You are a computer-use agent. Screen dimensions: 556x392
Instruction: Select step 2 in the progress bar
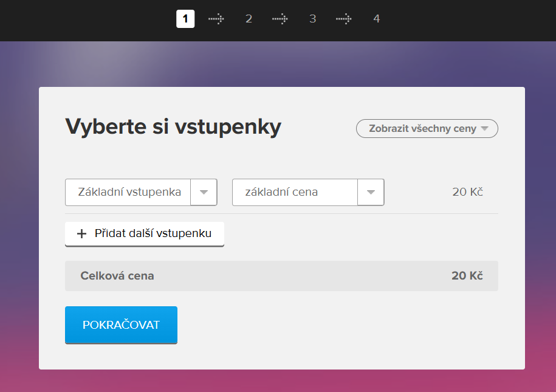point(249,18)
